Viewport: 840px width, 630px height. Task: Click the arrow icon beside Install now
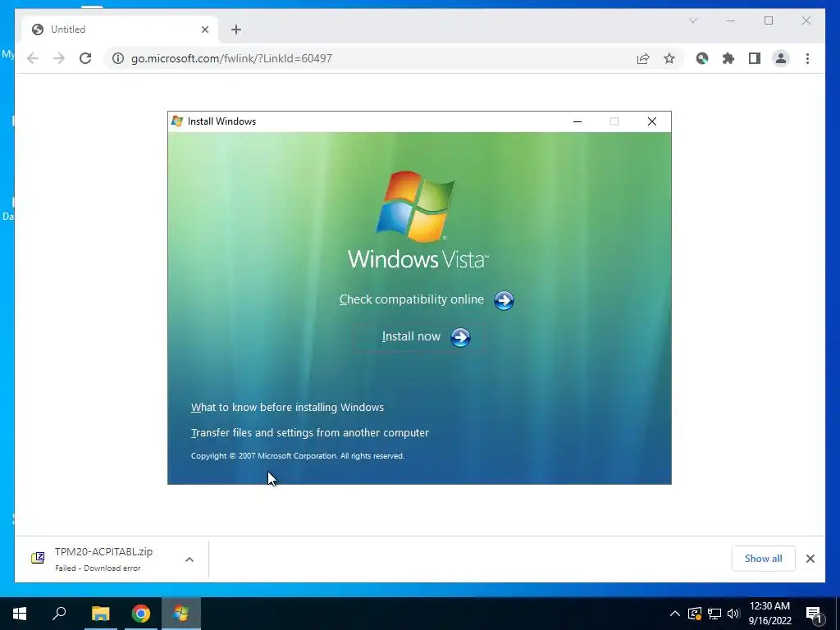(460, 337)
